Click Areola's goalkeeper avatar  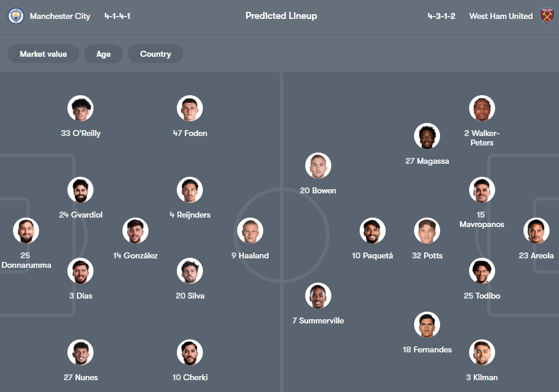coord(536,231)
